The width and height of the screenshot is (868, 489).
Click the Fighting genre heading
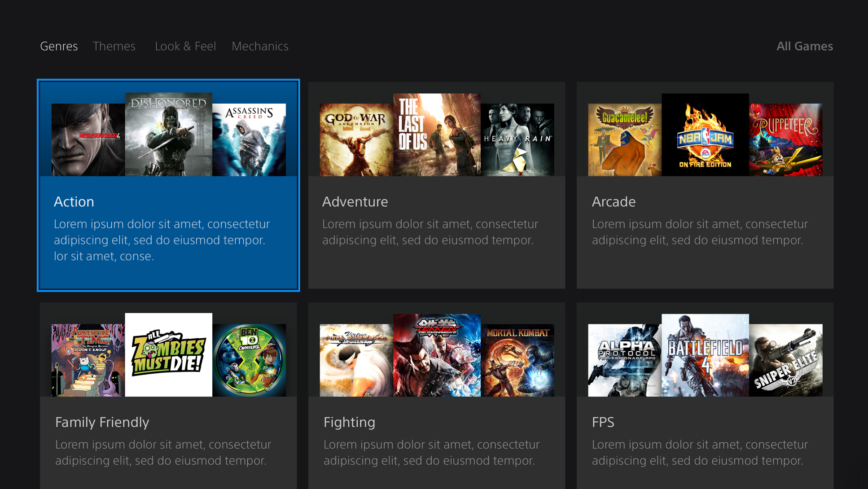tap(349, 422)
